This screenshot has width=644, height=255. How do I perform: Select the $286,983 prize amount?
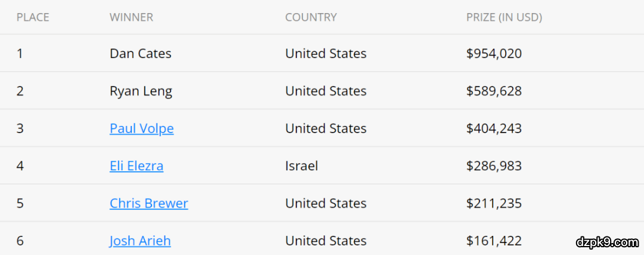(x=494, y=166)
